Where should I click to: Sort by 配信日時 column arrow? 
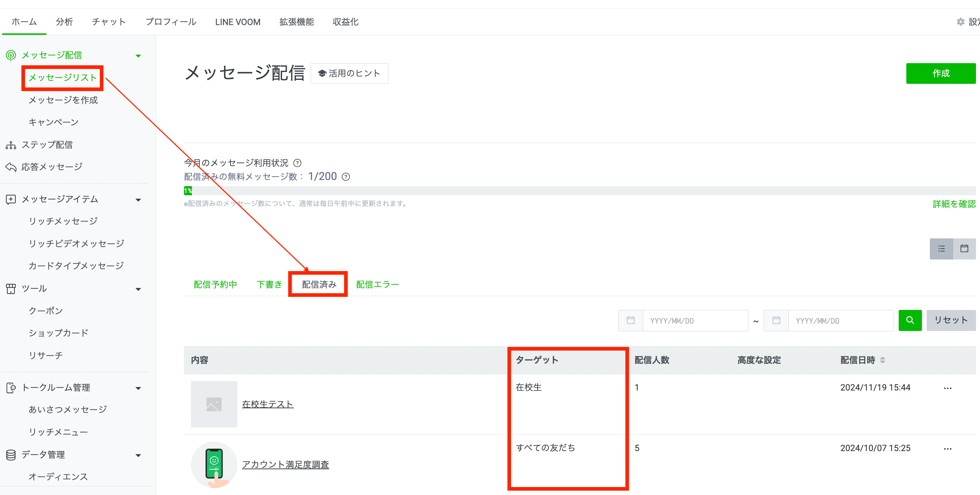click(883, 360)
